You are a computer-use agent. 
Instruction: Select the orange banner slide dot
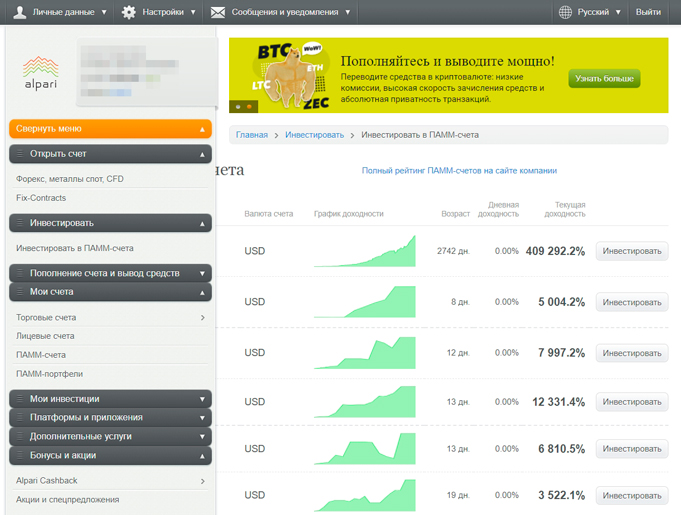(249, 106)
